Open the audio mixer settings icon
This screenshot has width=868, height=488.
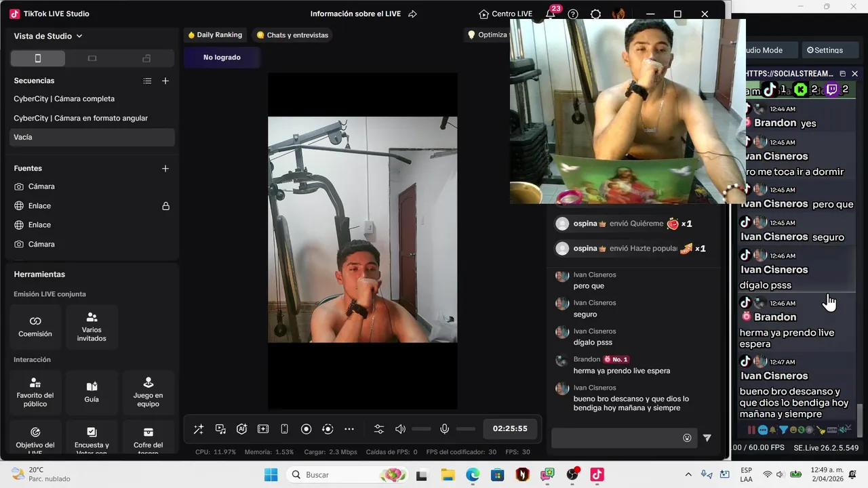pos(379,429)
